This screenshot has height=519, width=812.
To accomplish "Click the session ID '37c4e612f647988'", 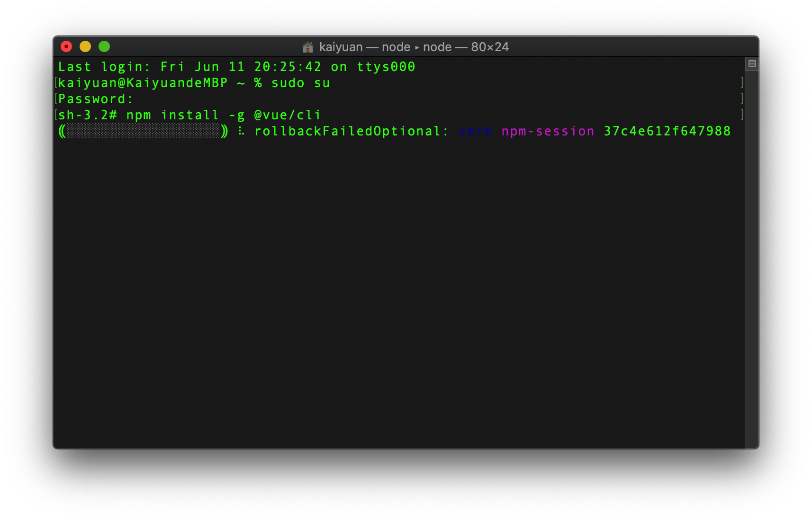I will [x=668, y=131].
